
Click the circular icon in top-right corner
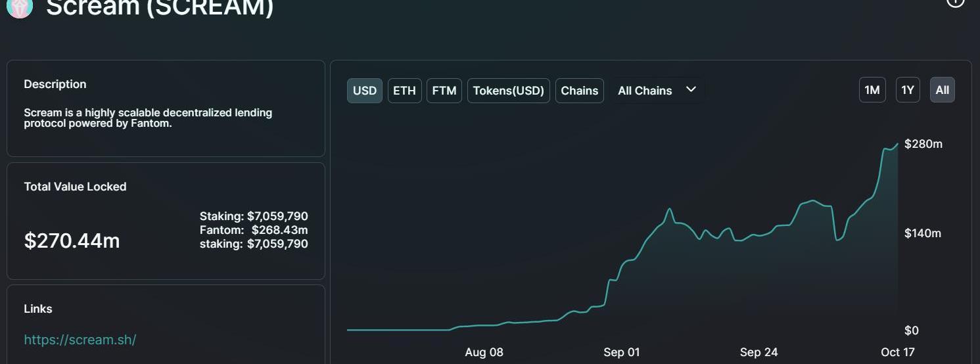(x=955, y=2)
